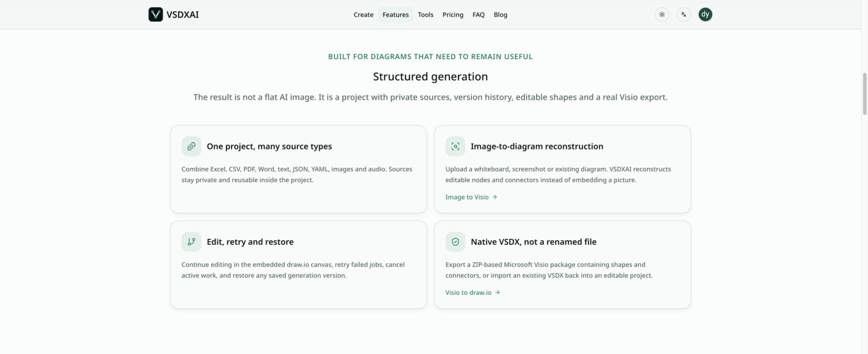Click the description starting 'Continue editing in the embedded'
The width and height of the screenshot is (868, 354).
coord(293,270)
